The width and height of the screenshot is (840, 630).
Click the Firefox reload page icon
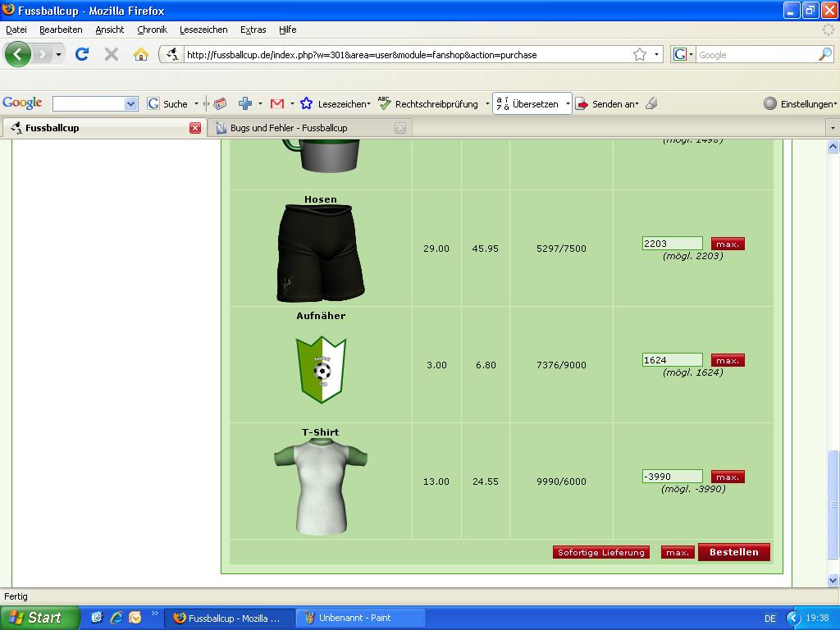(82, 54)
